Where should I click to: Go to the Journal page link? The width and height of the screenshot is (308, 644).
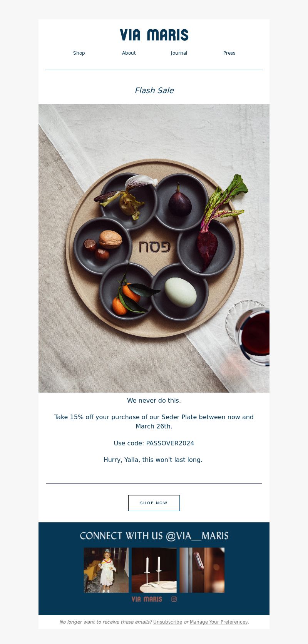[x=179, y=53]
